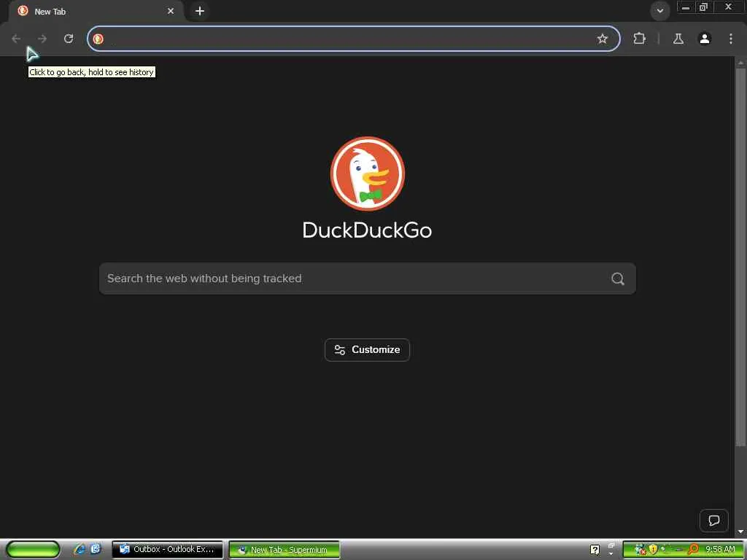The image size is (747, 560).
Task: Select New Tab - Supermium taskbar item
Action: (285, 550)
